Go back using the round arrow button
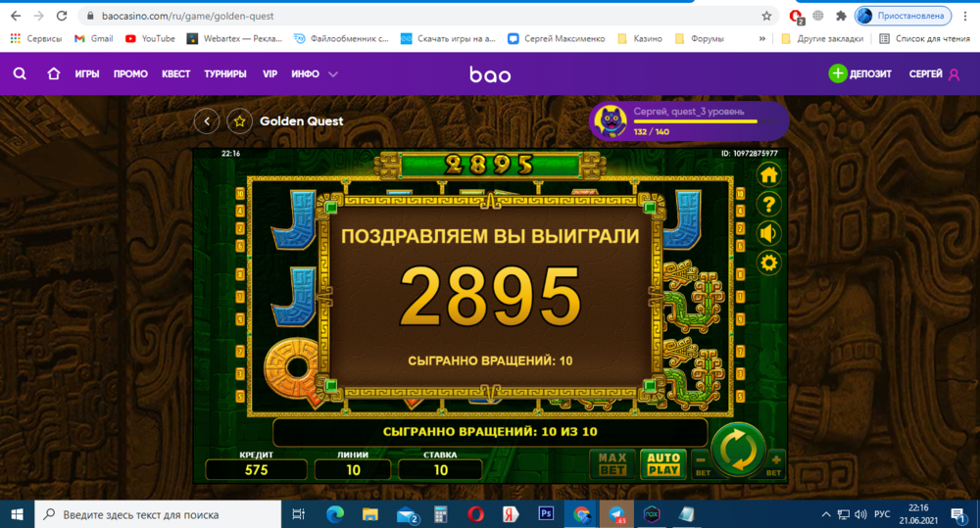The height and width of the screenshot is (528, 980). 207,121
